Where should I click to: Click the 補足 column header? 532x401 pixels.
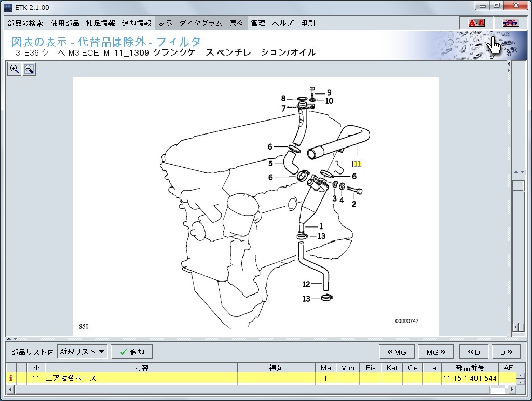click(x=276, y=367)
